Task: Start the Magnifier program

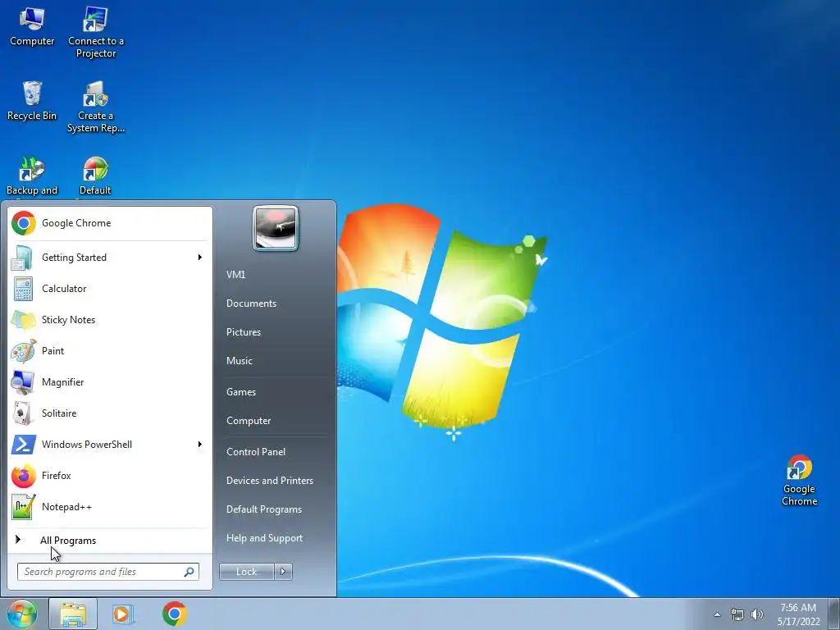Action: coord(109,382)
